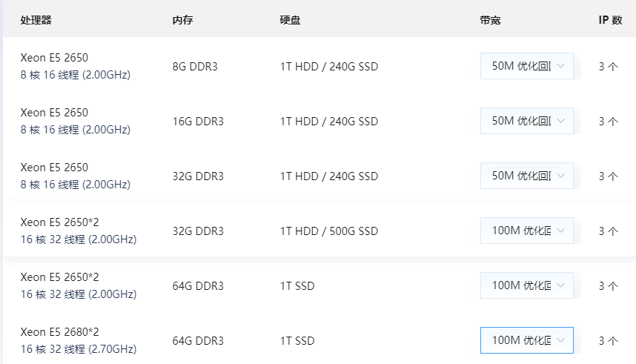Select the IP 数 column header

pos(611,20)
